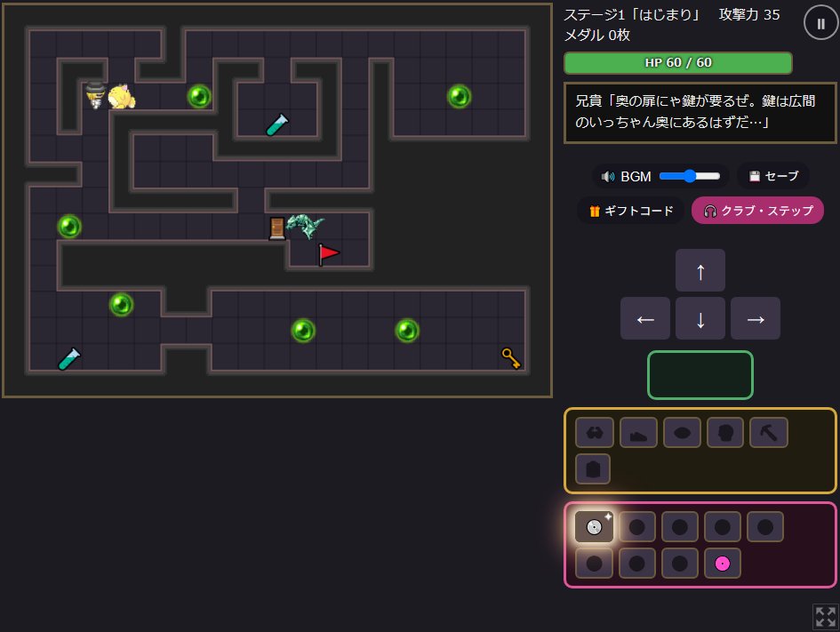
Task: Open the ギフトコード gift code button
Action: click(x=630, y=211)
